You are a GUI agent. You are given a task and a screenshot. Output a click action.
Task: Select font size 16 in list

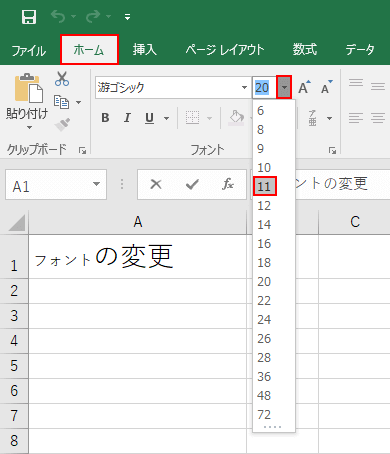point(274,244)
